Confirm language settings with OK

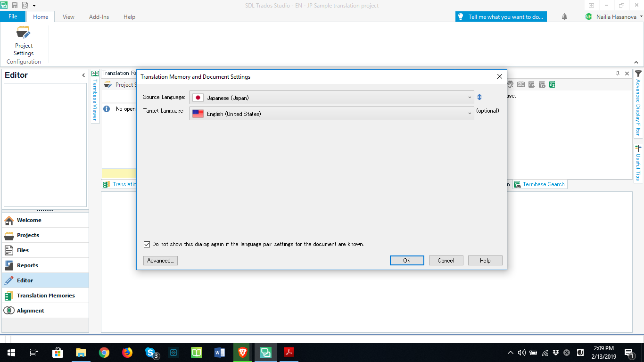(x=406, y=260)
